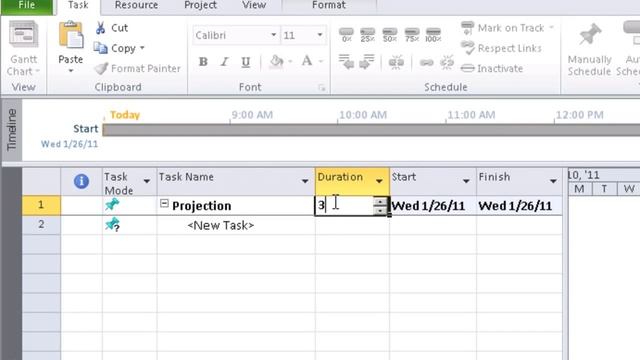Switch to the Format tab
The image size is (640, 360).
[x=329, y=6]
